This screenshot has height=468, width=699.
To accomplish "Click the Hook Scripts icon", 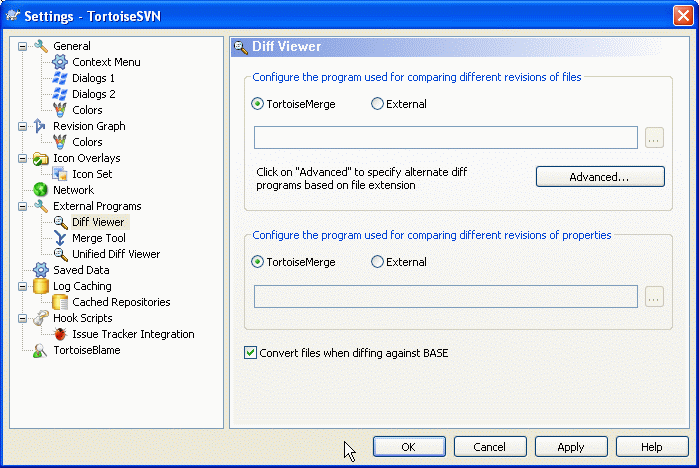I will pyautogui.click(x=41, y=318).
